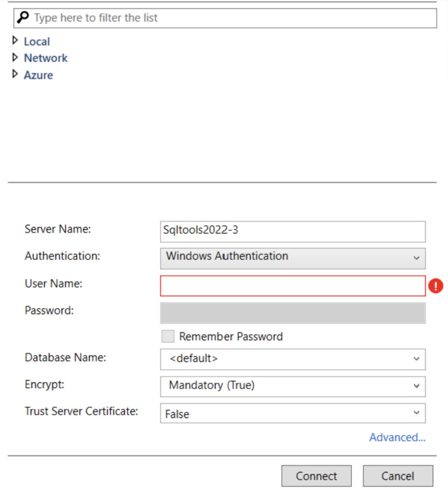Open the Database Name dropdown
The width and height of the screenshot is (448, 490).
click(293, 359)
